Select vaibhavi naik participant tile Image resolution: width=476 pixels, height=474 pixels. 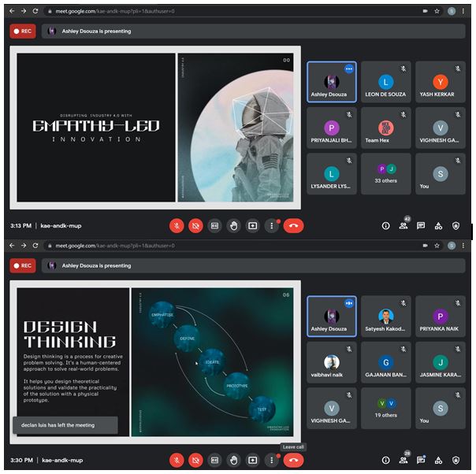pyautogui.click(x=332, y=362)
